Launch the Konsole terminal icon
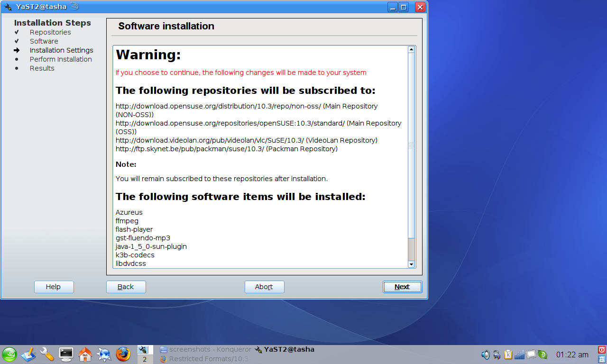 66,354
